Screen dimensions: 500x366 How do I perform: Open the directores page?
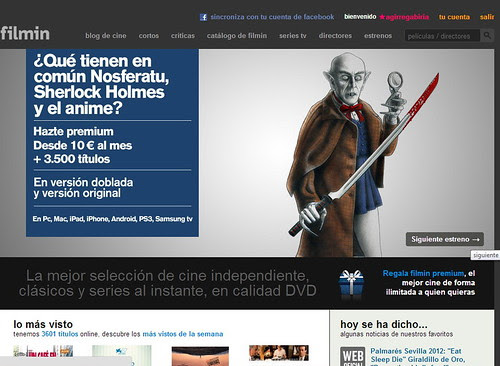(x=335, y=36)
